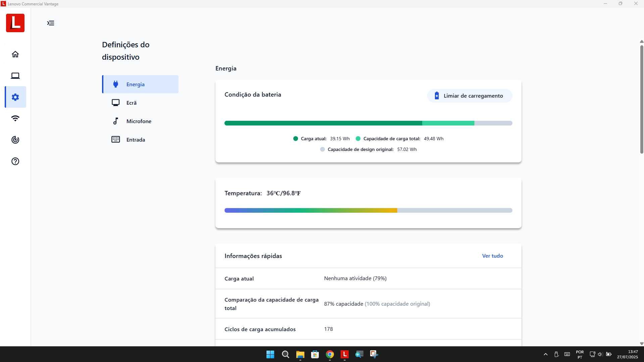Image resolution: width=644 pixels, height=362 pixels.
Task: Click the Carga atual 39.15 Wh value
Action: click(x=340, y=139)
